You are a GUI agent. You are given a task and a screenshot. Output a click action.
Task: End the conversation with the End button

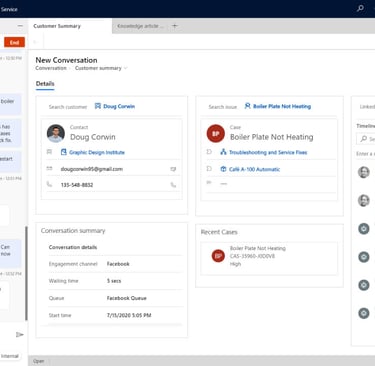tap(14, 42)
